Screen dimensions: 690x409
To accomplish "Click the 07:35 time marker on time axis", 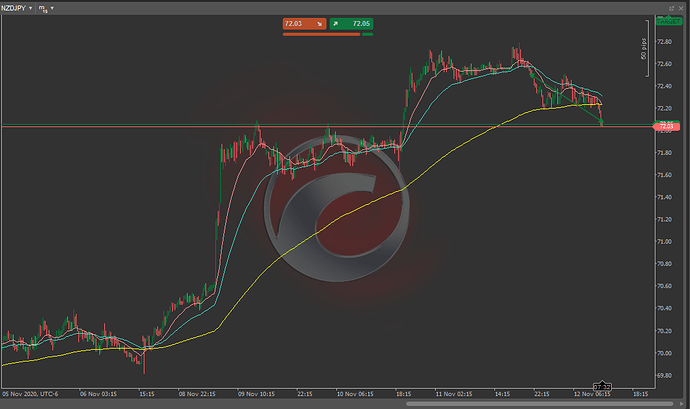I will click(x=602, y=386).
